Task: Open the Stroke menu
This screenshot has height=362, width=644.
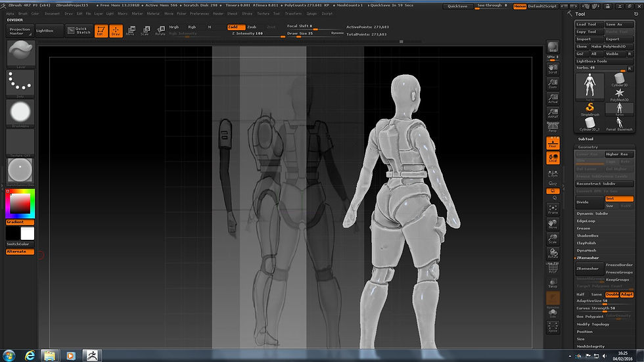Action: [x=247, y=13]
